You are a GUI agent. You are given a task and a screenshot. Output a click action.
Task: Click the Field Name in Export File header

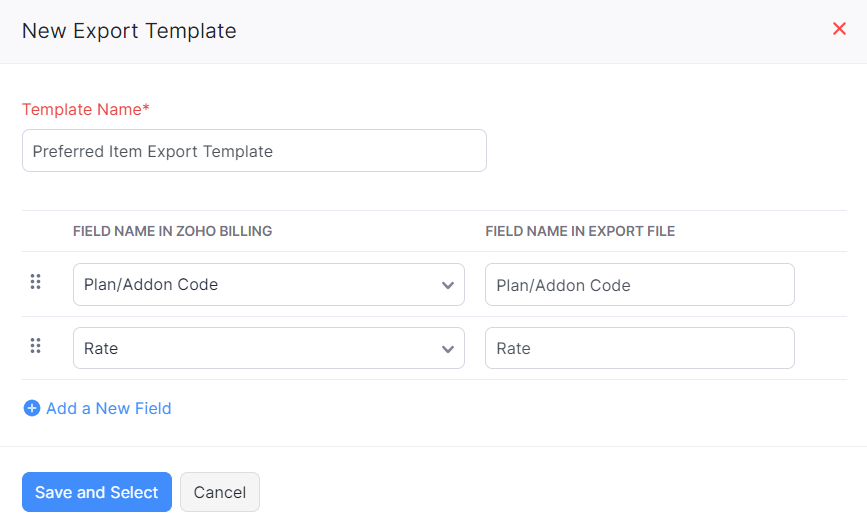[x=580, y=231]
